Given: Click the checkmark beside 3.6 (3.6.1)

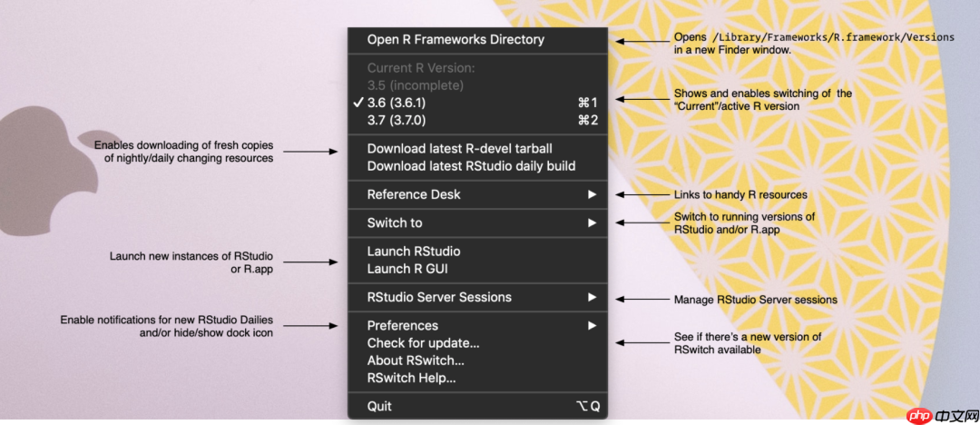Looking at the screenshot, I should (358, 102).
